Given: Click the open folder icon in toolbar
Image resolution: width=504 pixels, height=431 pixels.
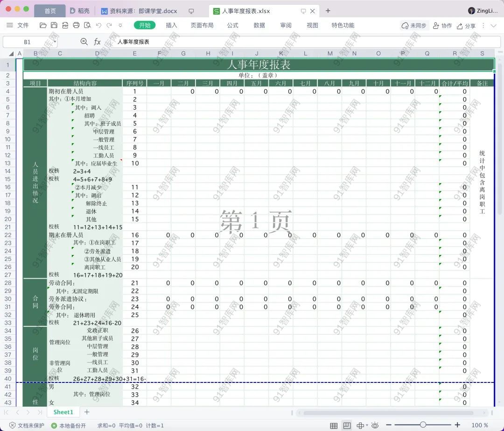Looking at the screenshot, I should (x=43, y=25).
